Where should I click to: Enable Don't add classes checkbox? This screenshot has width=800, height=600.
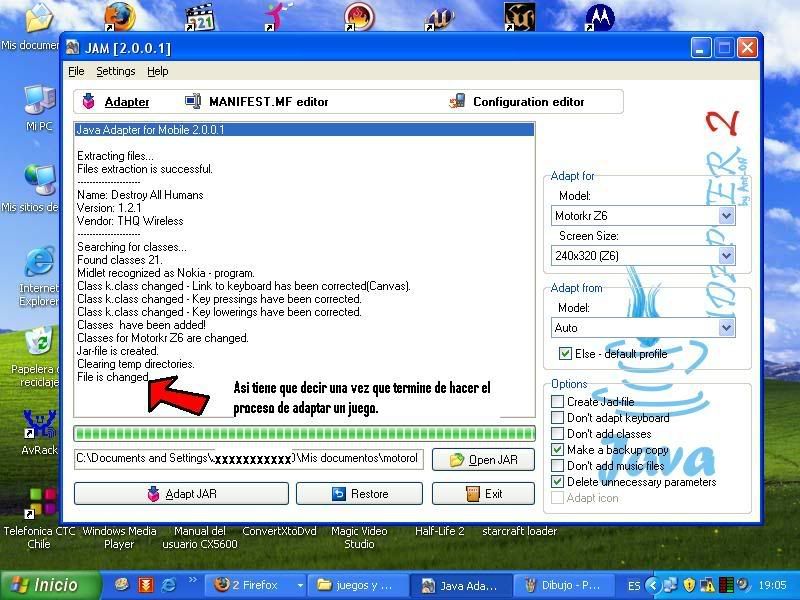tap(558, 434)
